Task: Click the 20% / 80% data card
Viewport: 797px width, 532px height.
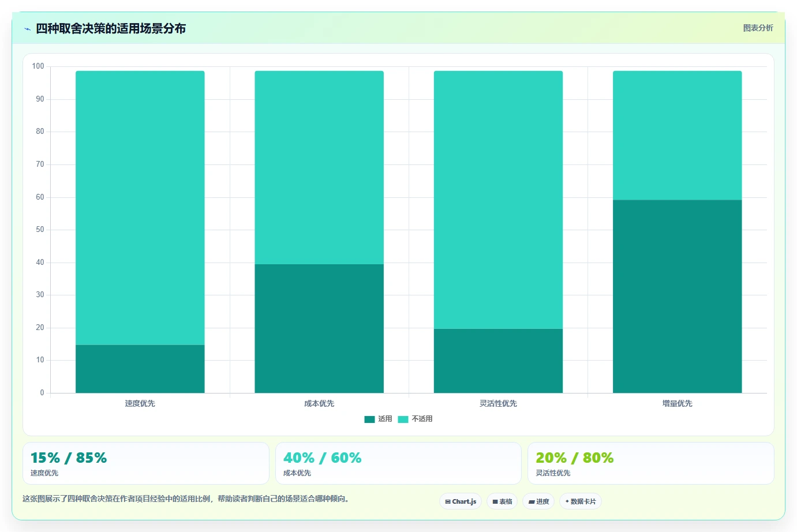Action: (651, 463)
